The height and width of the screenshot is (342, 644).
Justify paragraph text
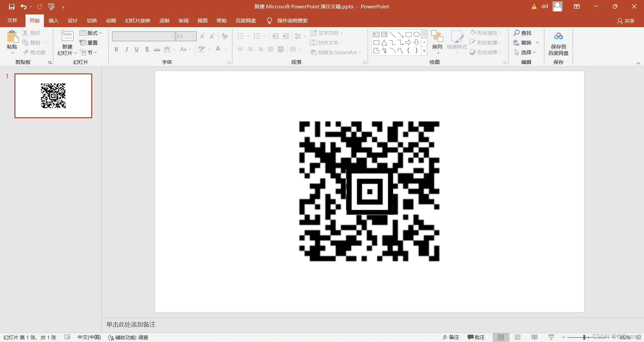pyautogui.click(x=271, y=49)
